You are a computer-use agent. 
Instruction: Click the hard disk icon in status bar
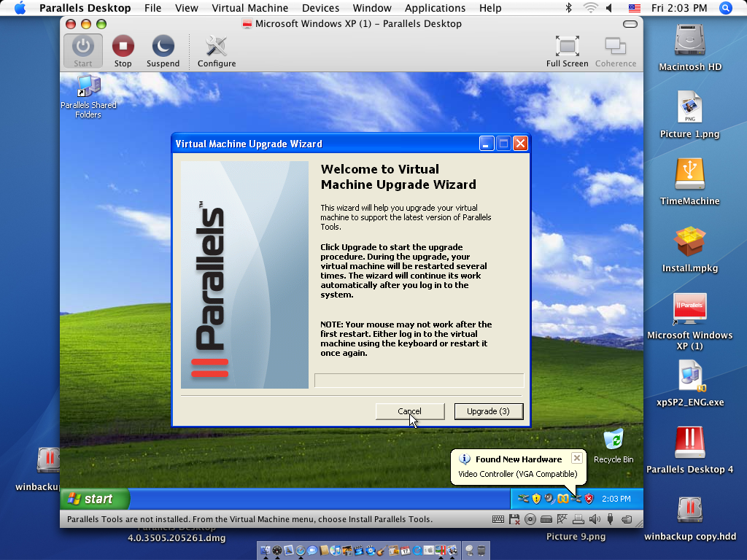546,519
